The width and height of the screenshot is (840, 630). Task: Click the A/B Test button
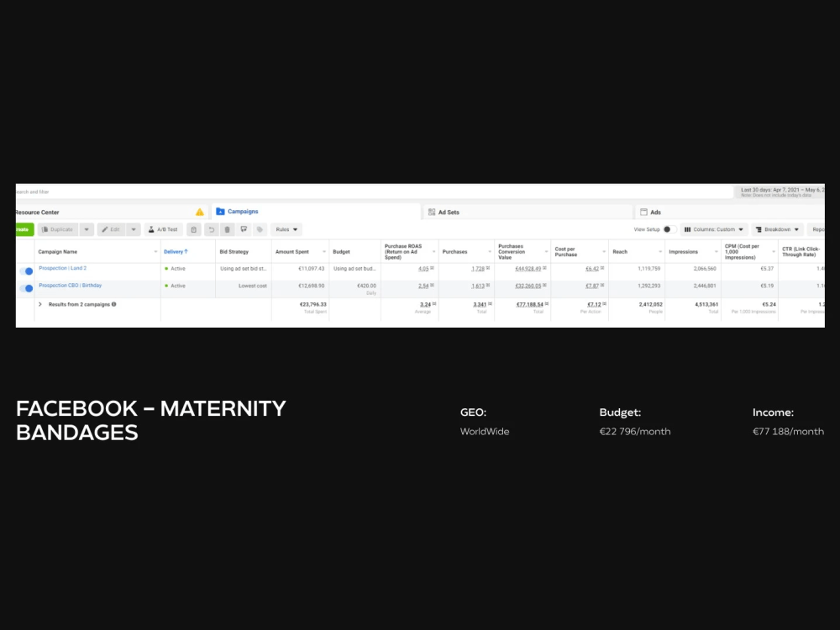coord(164,229)
